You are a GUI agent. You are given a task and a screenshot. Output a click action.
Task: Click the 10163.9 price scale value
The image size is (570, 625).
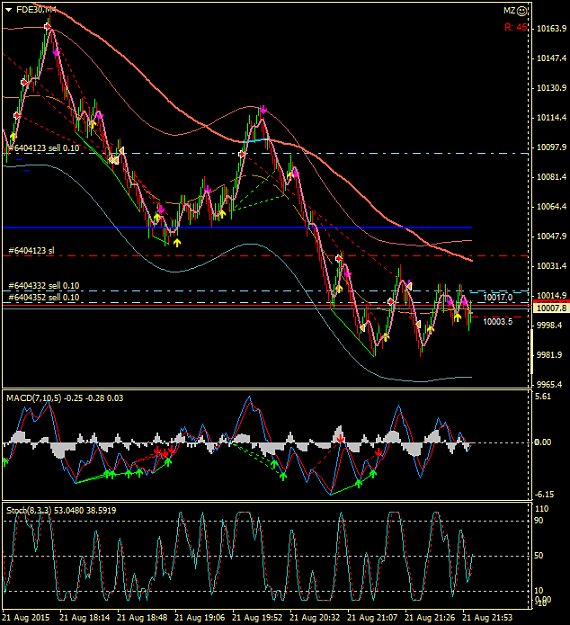click(552, 29)
